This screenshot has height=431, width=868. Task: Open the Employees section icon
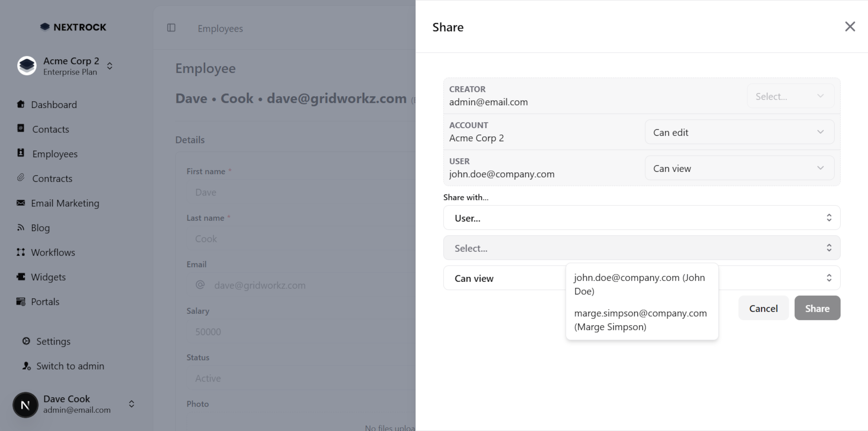coord(21,154)
